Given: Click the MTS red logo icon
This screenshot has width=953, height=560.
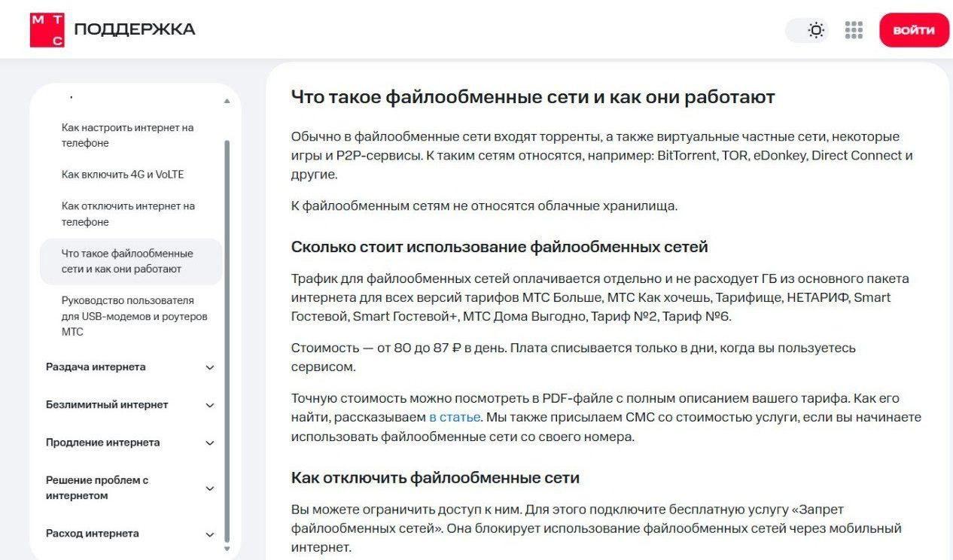Looking at the screenshot, I should coord(47,30).
